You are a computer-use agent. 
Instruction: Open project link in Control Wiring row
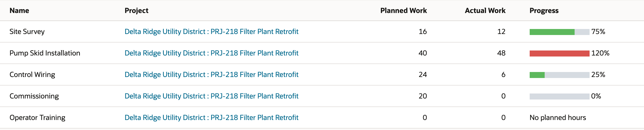pyautogui.click(x=211, y=75)
